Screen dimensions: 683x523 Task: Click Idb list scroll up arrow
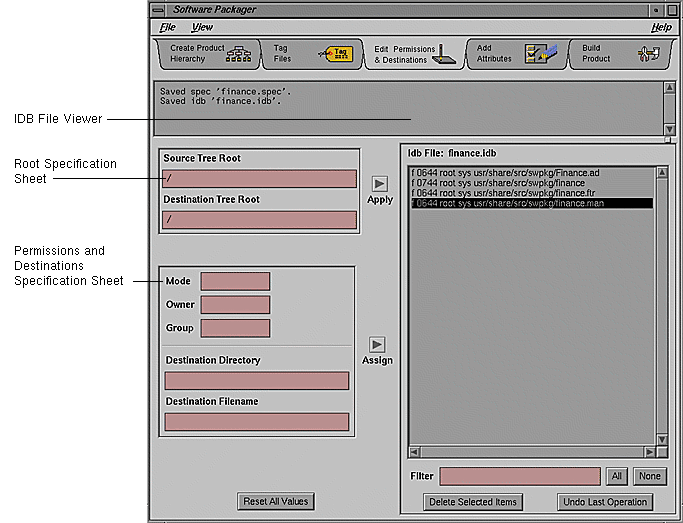(x=662, y=172)
